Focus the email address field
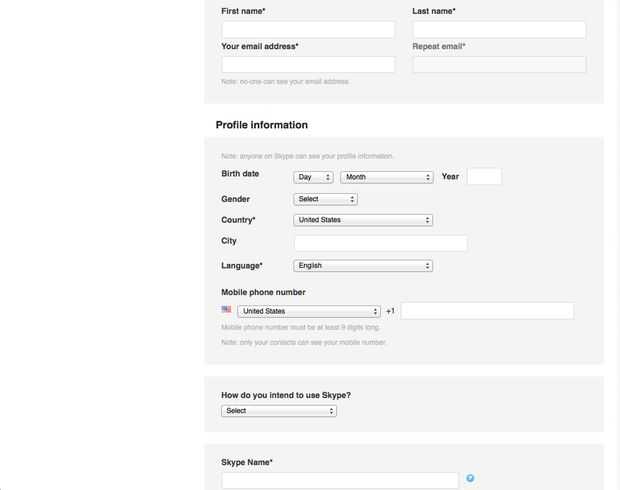This screenshot has height=490, width=620. click(308, 64)
